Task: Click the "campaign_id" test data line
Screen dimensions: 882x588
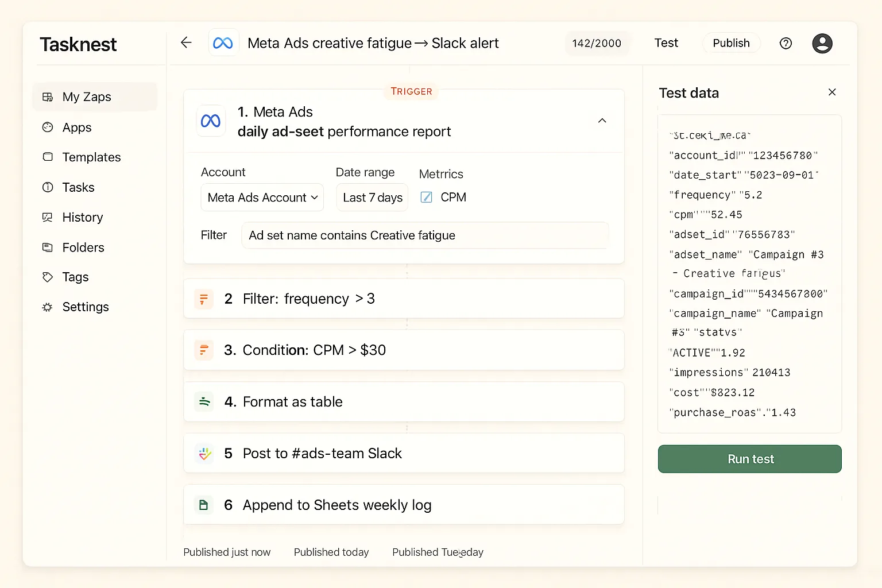Action: tap(748, 294)
